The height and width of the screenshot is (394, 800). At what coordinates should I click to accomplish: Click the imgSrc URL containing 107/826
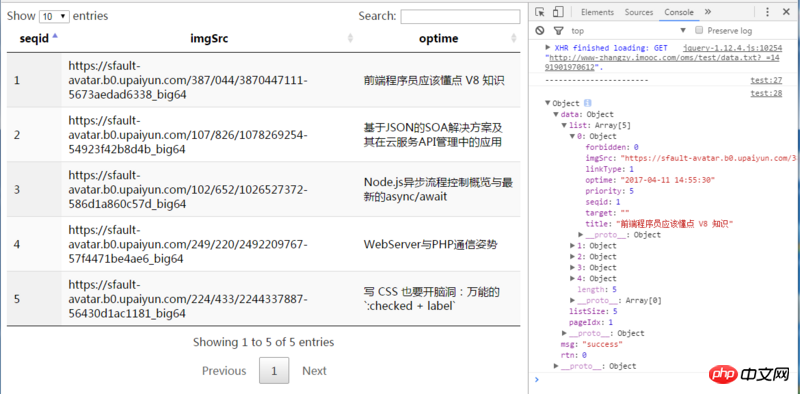(188, 135)
